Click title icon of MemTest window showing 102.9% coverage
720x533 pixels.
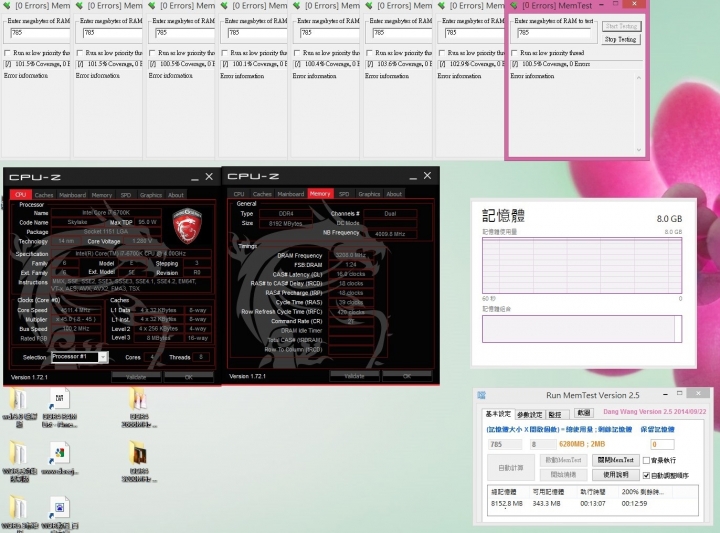[442, 6]
